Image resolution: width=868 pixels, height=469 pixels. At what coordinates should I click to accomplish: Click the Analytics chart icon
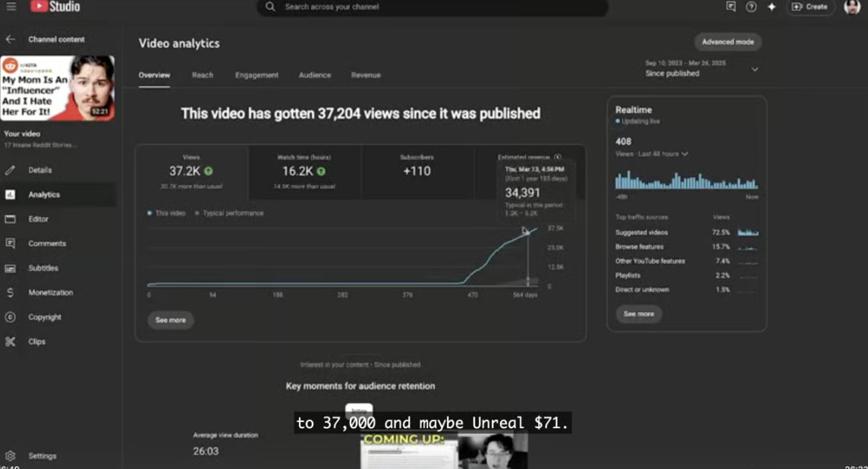point(10,194)
